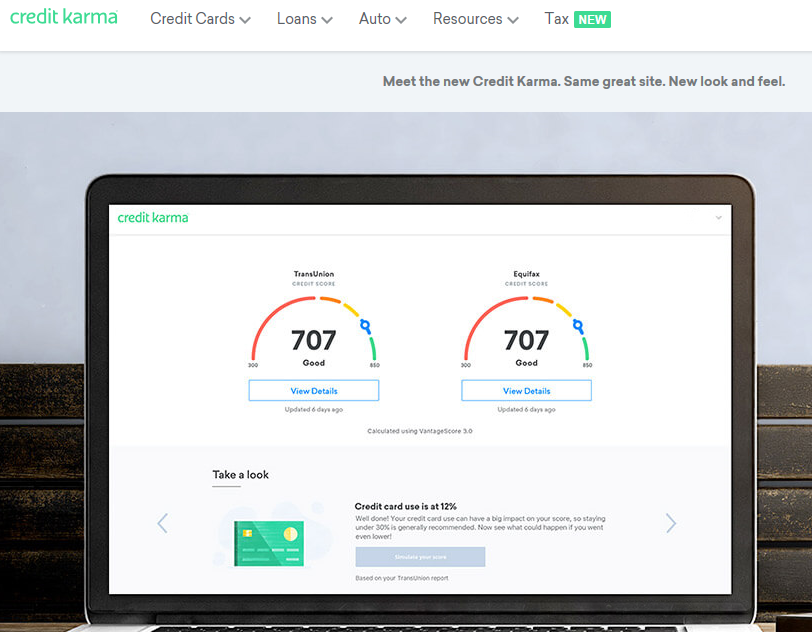Go to previous slide with left arrow
The height and width of the screenshot is (632, 812).
tap(163, 523)
